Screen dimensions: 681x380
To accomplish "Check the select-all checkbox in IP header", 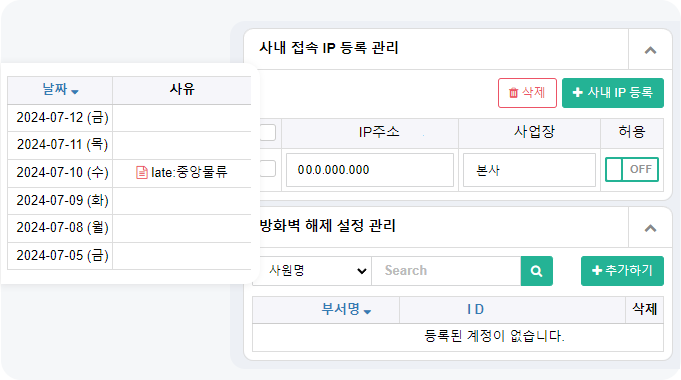I will [268, 132].
